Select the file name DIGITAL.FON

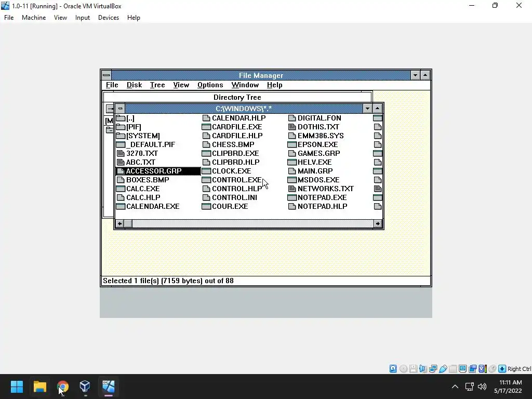320,118
